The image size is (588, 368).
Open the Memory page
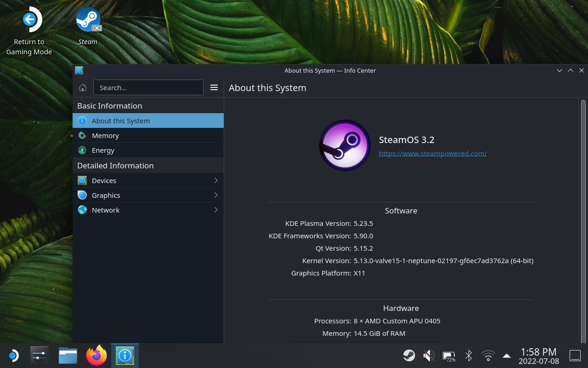pyautogui.click(x=148, y=135)
